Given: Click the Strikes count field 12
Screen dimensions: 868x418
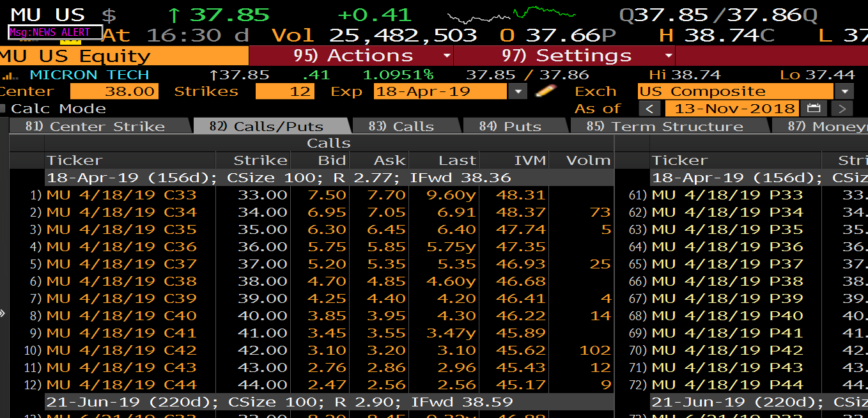Looking at the screenshot, I should (x=285, y=91).
